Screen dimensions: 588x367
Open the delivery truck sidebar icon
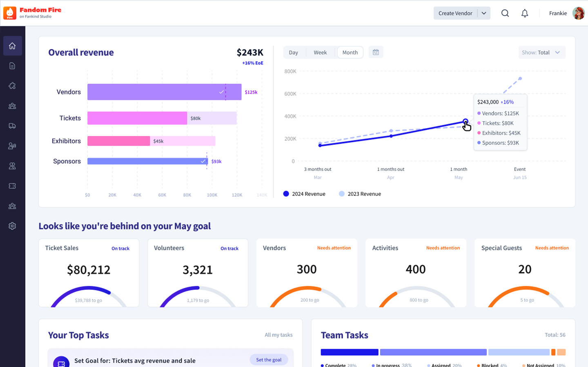(12, 126)
